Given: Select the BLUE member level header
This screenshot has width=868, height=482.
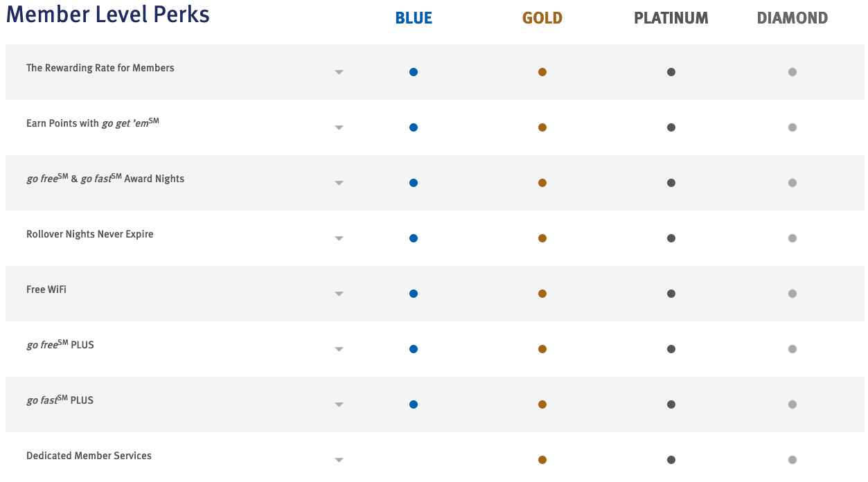Looking at the screenshot, I should coord(414,18).
